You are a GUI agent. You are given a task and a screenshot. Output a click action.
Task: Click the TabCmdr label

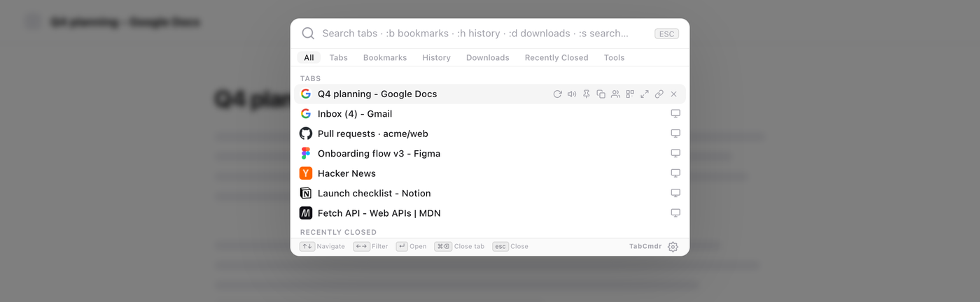tap(645, 246)
